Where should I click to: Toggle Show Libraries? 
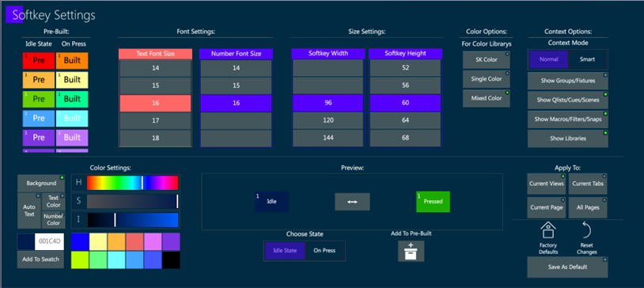[x=567, y=138]
